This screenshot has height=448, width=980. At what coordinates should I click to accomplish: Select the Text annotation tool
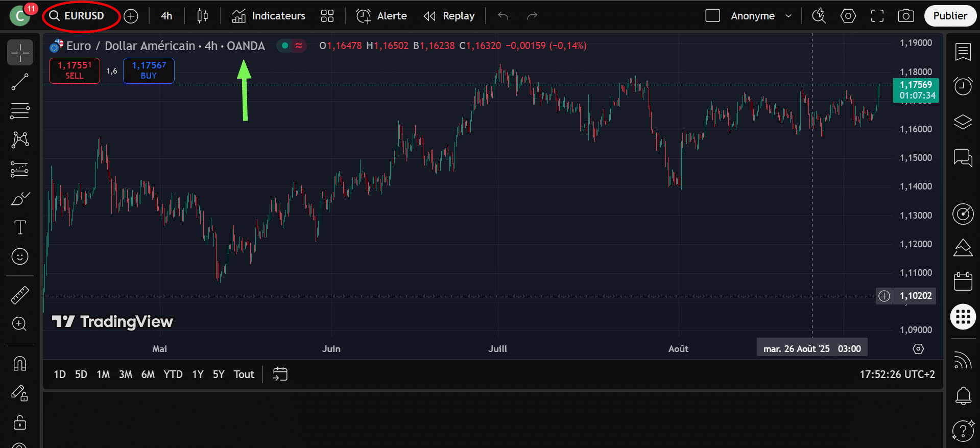click(20, 227)
